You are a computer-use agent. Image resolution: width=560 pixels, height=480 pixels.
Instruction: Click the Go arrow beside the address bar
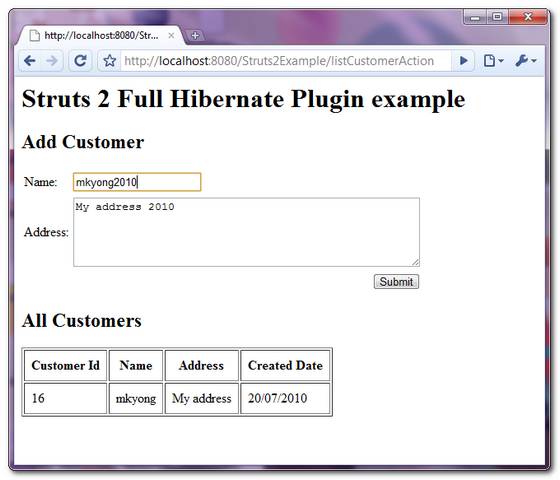464,61
